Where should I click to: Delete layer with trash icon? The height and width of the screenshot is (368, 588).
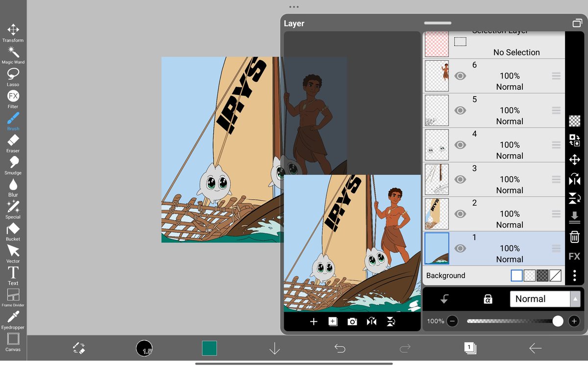[x=574, y=237]
